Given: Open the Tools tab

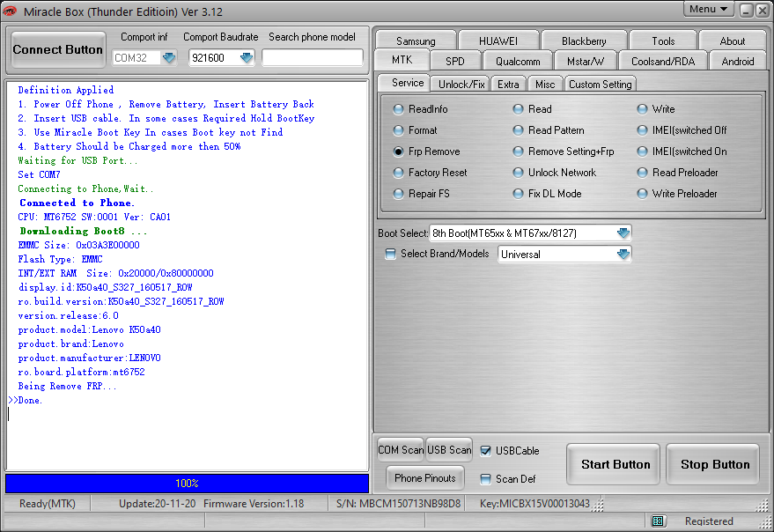Looking at the screenshot, I should point(663,41).
